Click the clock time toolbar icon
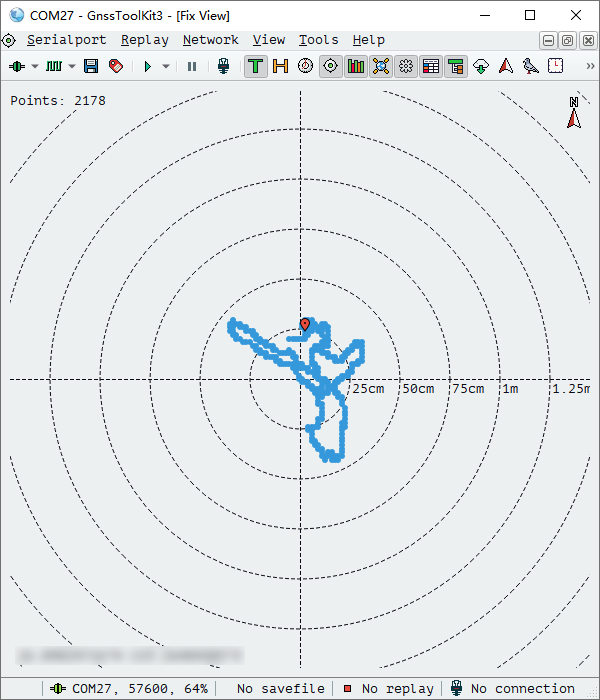600x700 pixels. point(555,66)
